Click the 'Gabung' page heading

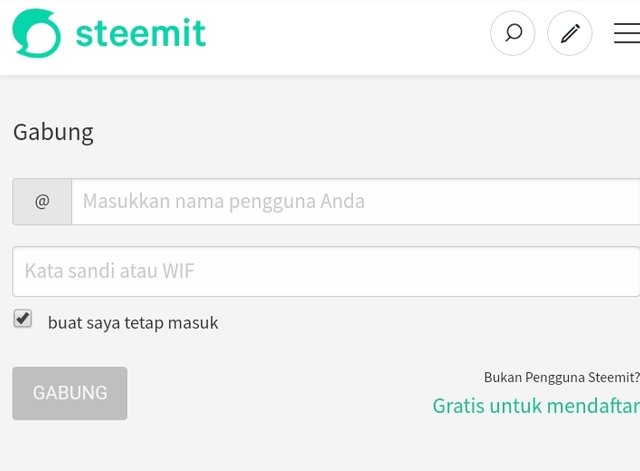pyautogui.click(x=53, y=133)
